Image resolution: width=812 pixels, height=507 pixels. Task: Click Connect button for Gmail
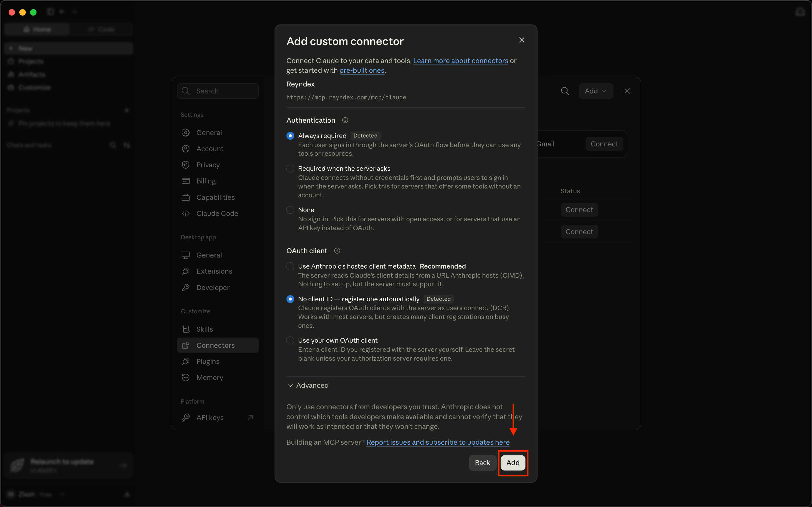tap(604, 144)
